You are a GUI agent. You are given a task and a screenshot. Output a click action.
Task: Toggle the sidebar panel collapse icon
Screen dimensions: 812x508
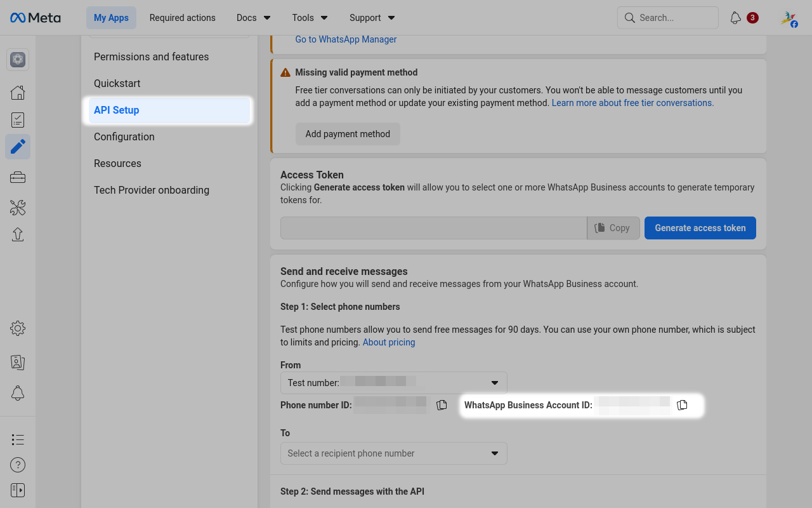(x=18, y=490)
